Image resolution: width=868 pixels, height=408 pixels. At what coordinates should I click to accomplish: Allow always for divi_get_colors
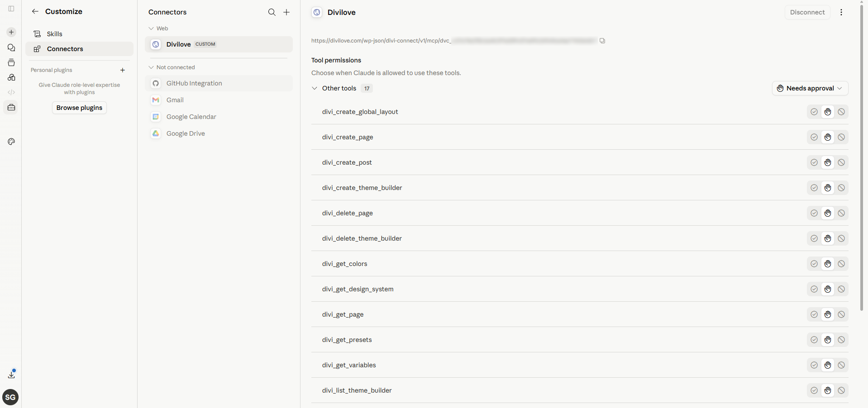814,264
